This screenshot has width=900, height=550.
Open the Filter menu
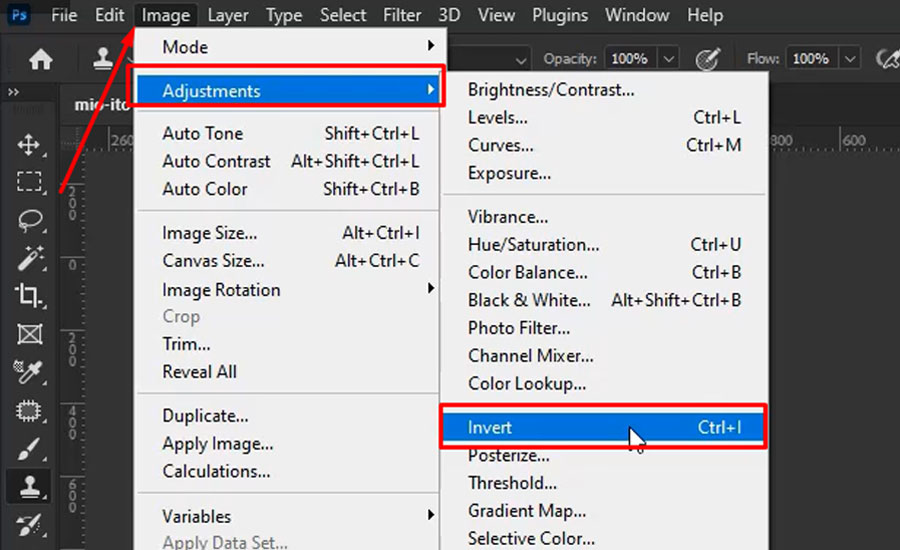(402, 15)
